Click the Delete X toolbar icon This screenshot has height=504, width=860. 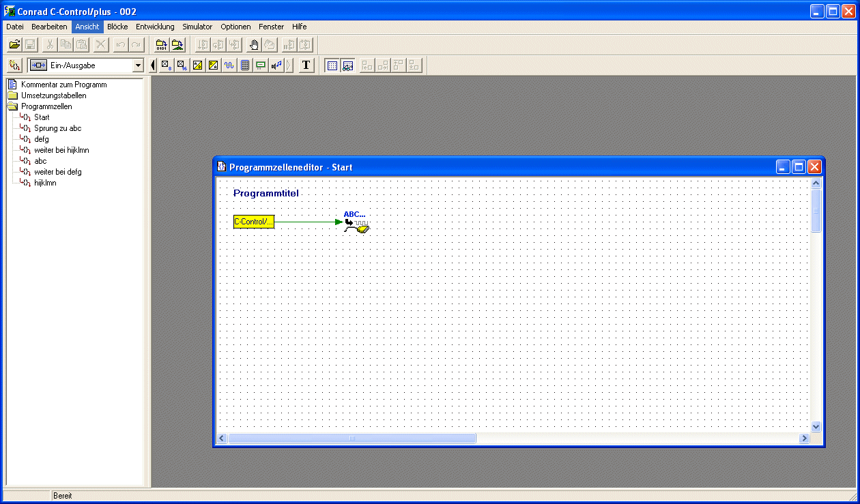click(101, 45)
